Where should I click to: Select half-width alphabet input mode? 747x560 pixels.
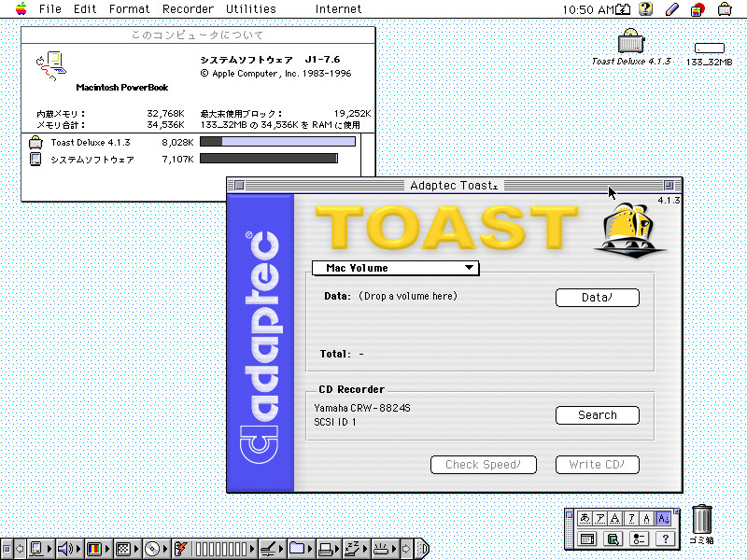point(647,518)
